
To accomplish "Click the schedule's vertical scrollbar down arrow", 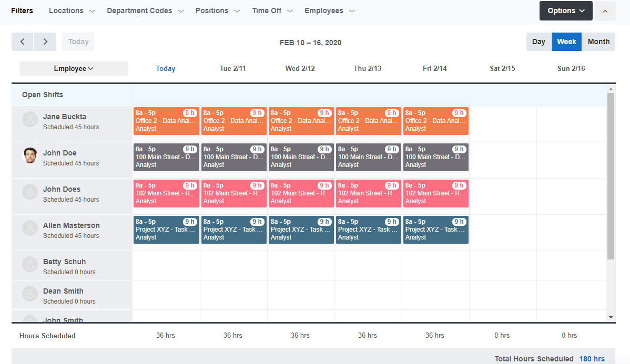I will 611,317.
